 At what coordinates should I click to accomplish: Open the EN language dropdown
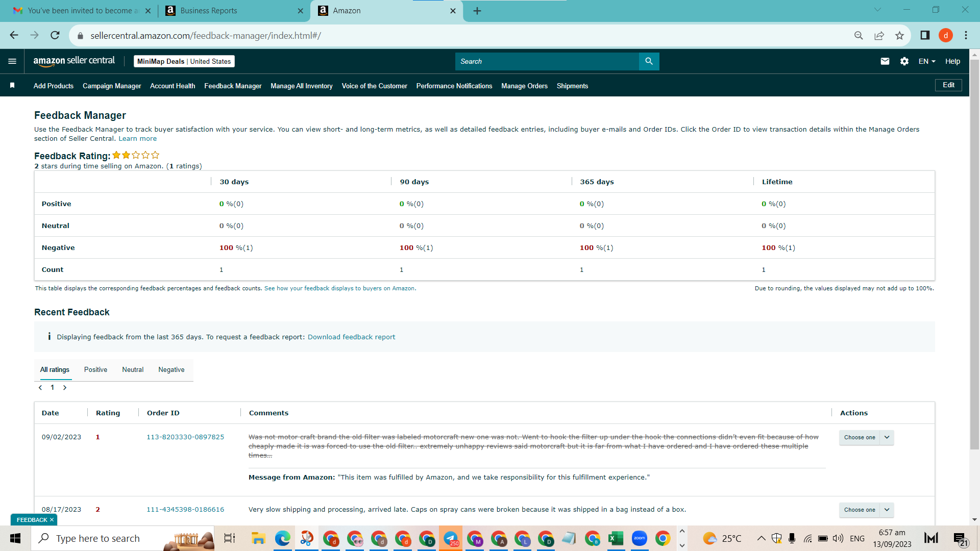927,61
